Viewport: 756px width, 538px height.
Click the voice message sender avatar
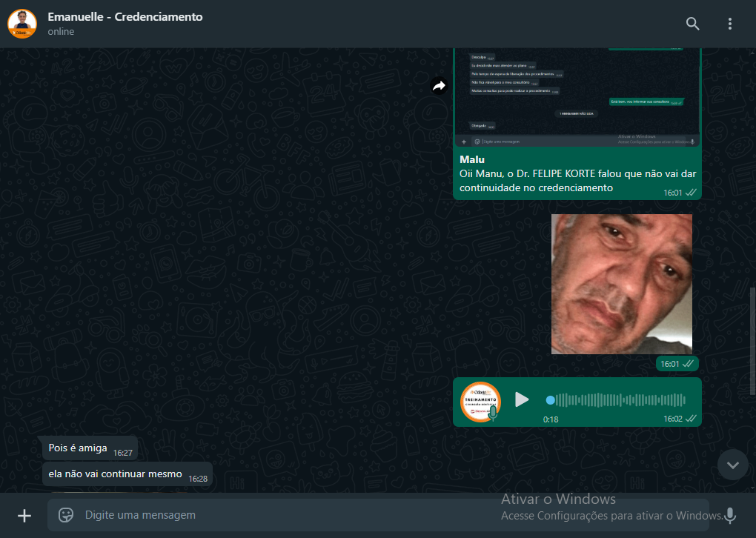(x=480, y=401)
